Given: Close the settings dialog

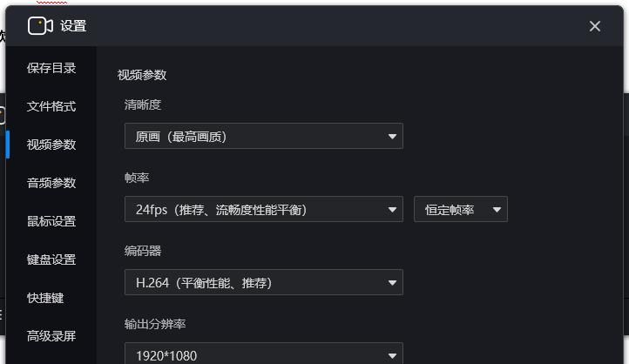Looking at the screenshot, I should coord(595,26).
